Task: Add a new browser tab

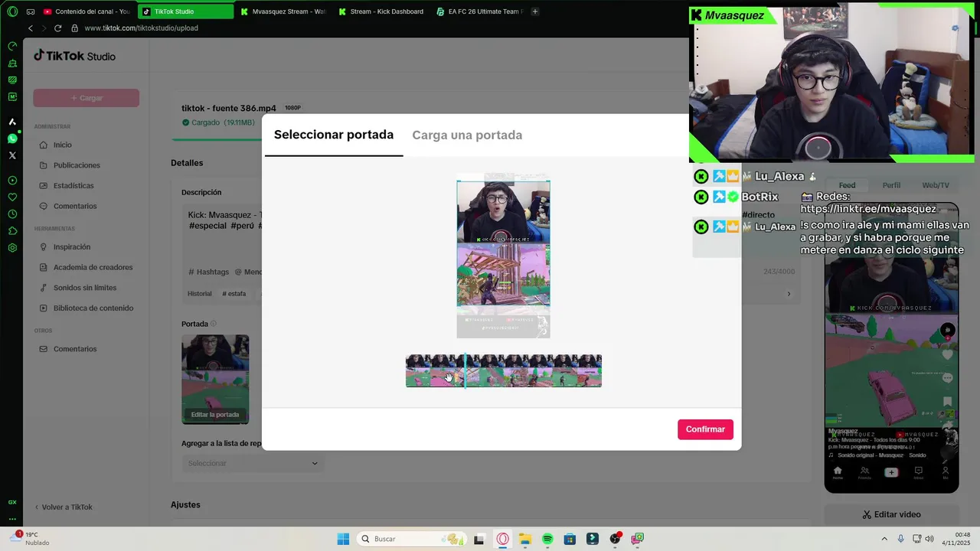Action: point(535,11)
